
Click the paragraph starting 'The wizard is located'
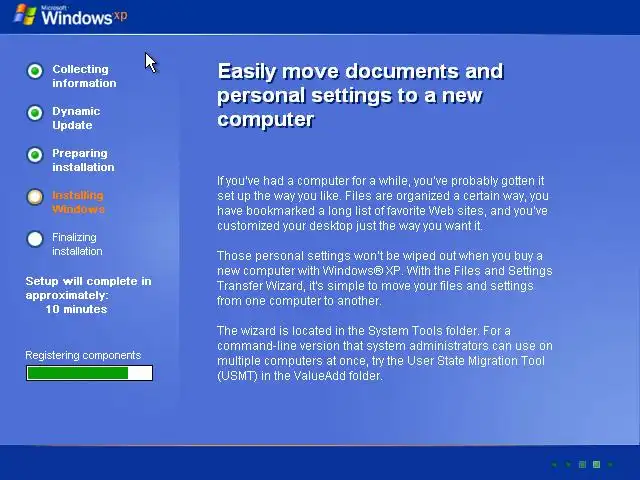(x=385, y=353)
